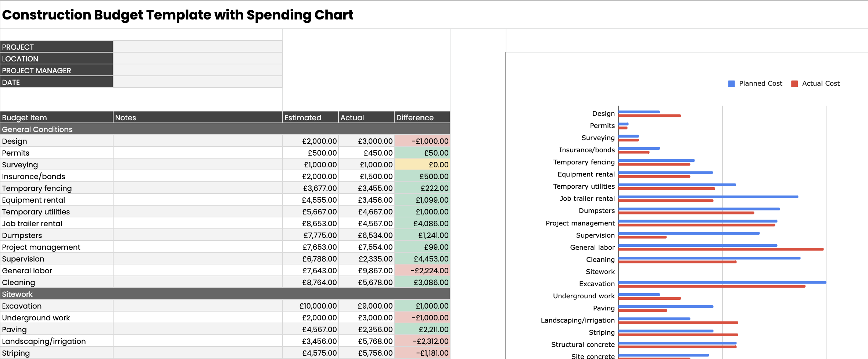The height and width of the screenshot is (359, 868).
Task: Select the Project management difference £99.00
Action: (422, 247)
